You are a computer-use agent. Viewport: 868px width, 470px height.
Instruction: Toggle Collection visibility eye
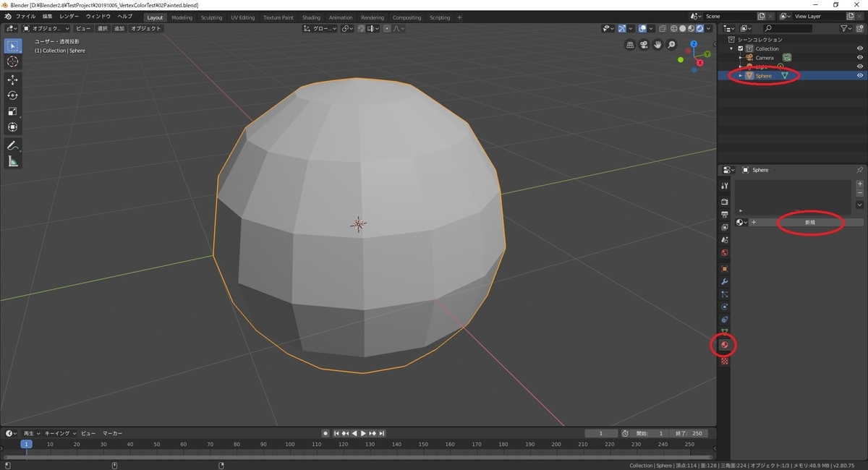click(860, 48)
